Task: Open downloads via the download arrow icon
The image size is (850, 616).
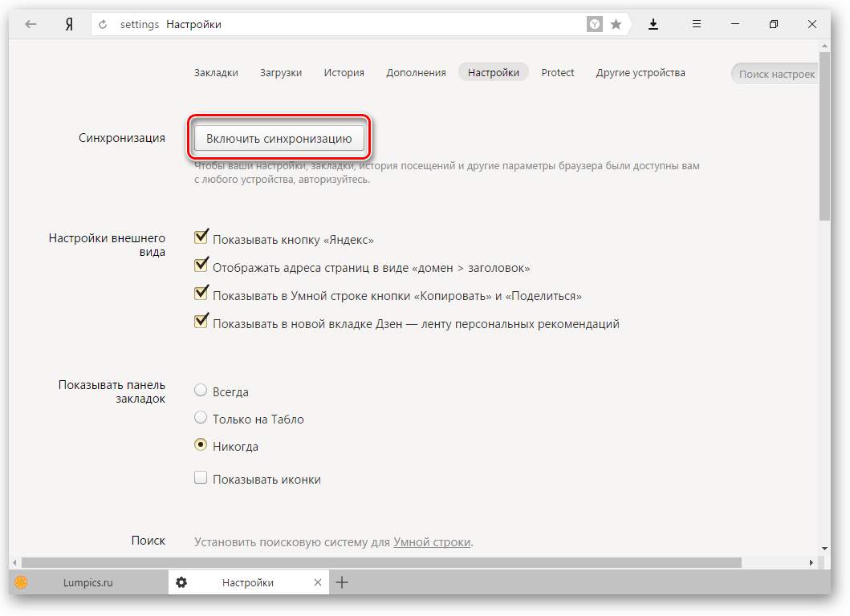Action: coord(653,24)
